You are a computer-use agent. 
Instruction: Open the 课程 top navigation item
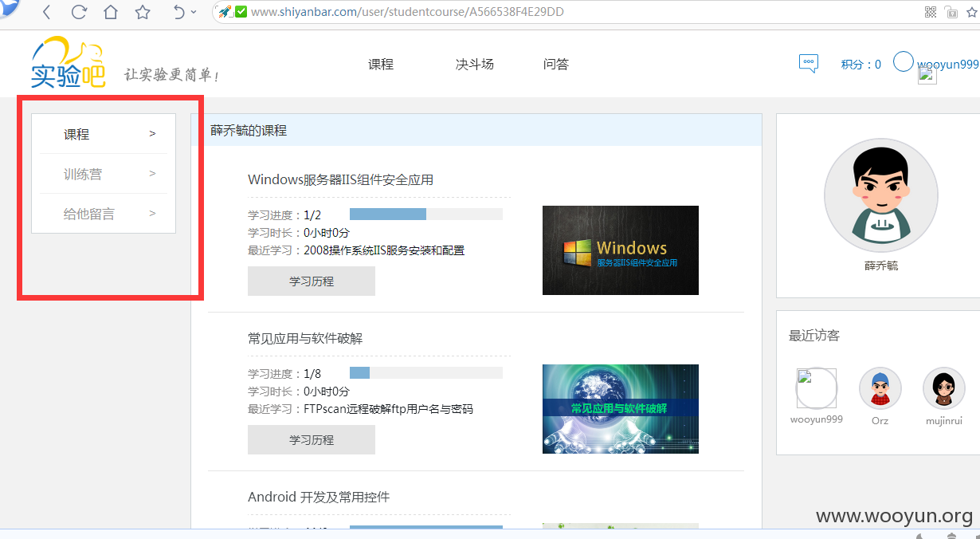pyautogui.click(x=381, y=65)
